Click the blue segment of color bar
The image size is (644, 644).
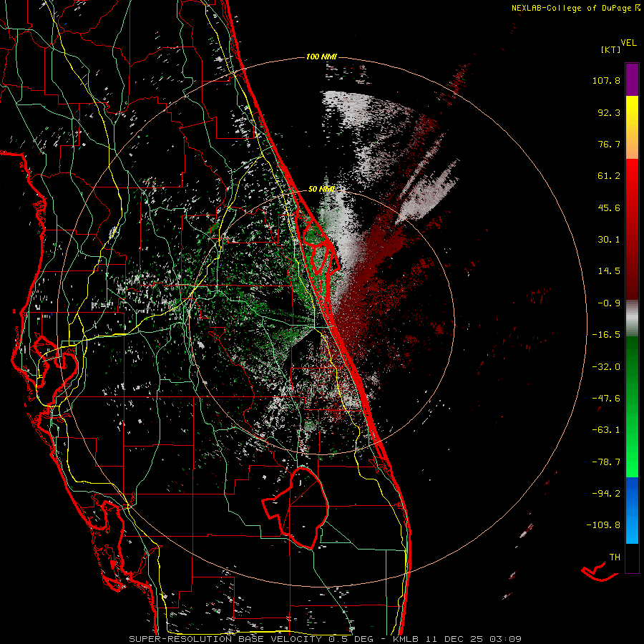[632, 510]
